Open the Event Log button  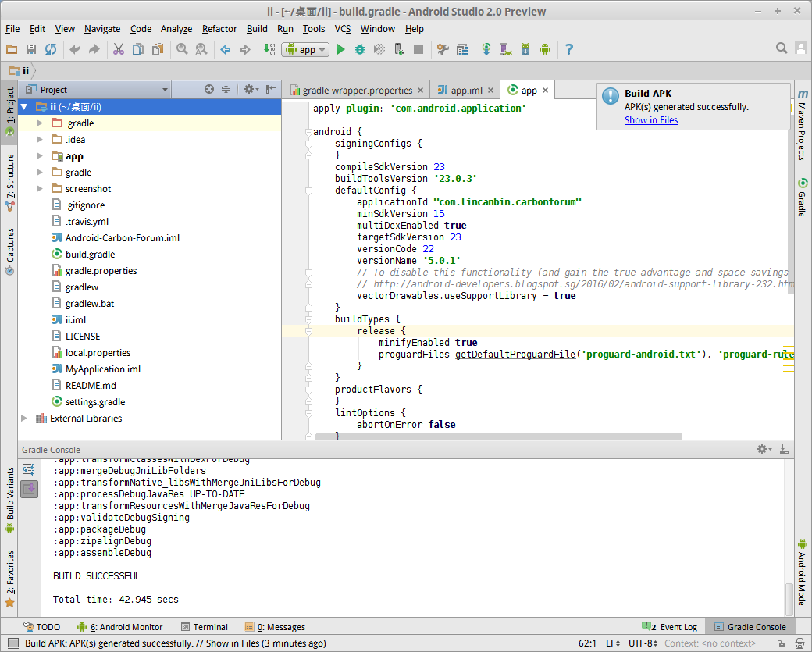(670, 627)
